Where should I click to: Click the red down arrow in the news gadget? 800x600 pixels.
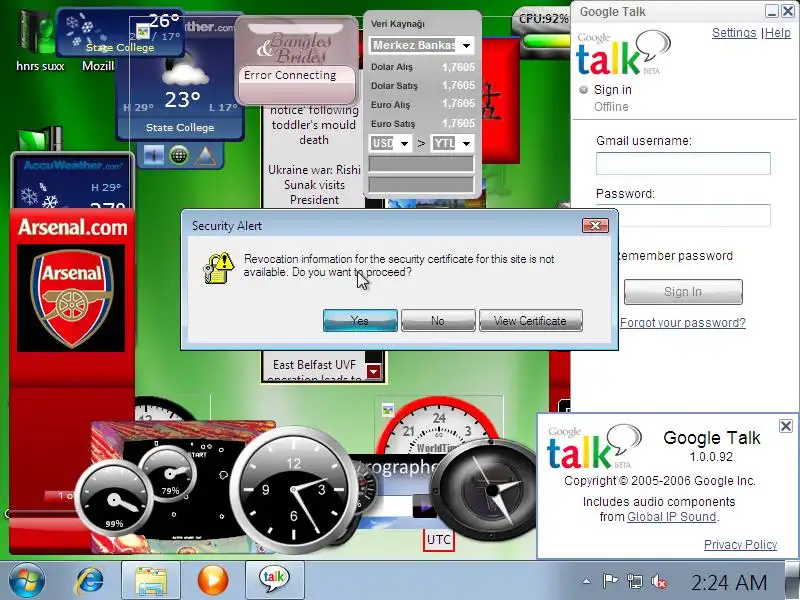click(373, 371)
